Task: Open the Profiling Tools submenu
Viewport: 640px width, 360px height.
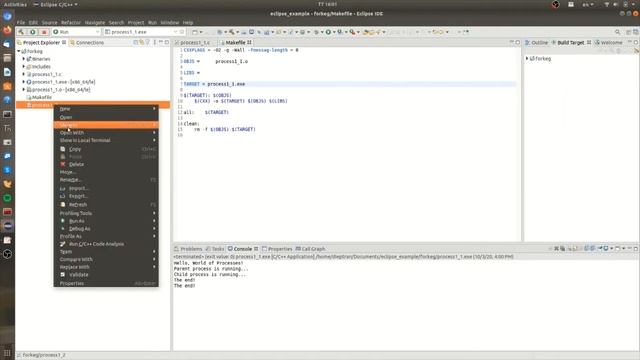Action: coord(106,213)
